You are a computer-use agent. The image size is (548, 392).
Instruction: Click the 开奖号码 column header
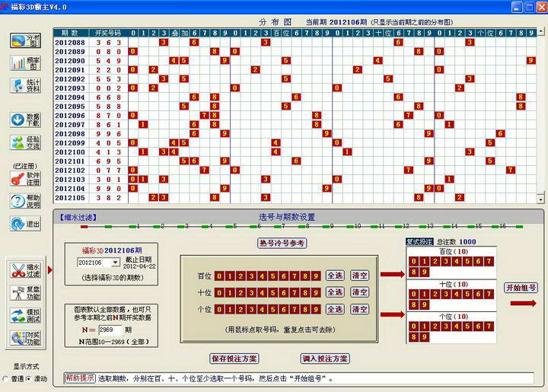(107, 33)
